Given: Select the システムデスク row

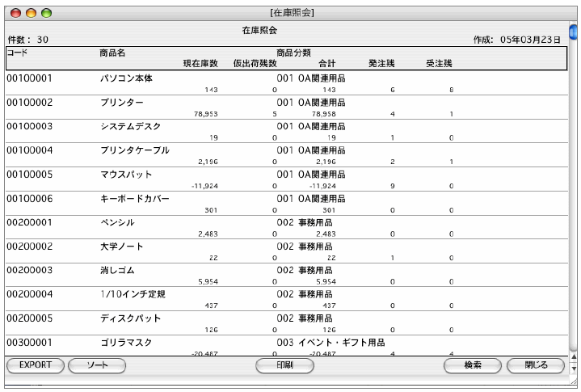Looking at the screenshot, I should (286, 131).
